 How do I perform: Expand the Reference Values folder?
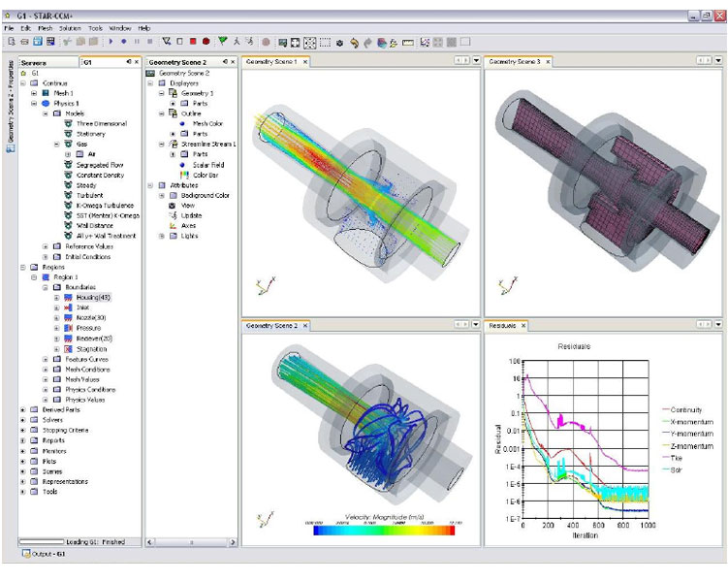pyautogui.click(x=45, y=246)
